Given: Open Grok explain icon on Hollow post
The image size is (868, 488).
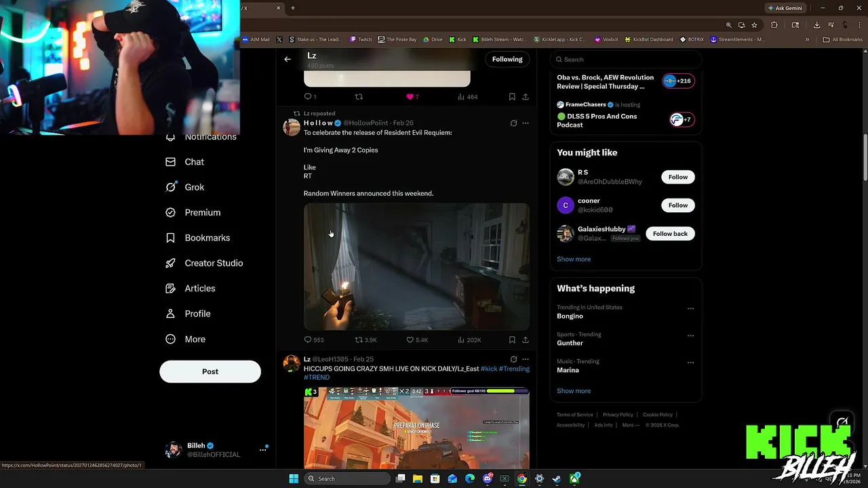Looking at the screenshot, I should coord(513,123).
